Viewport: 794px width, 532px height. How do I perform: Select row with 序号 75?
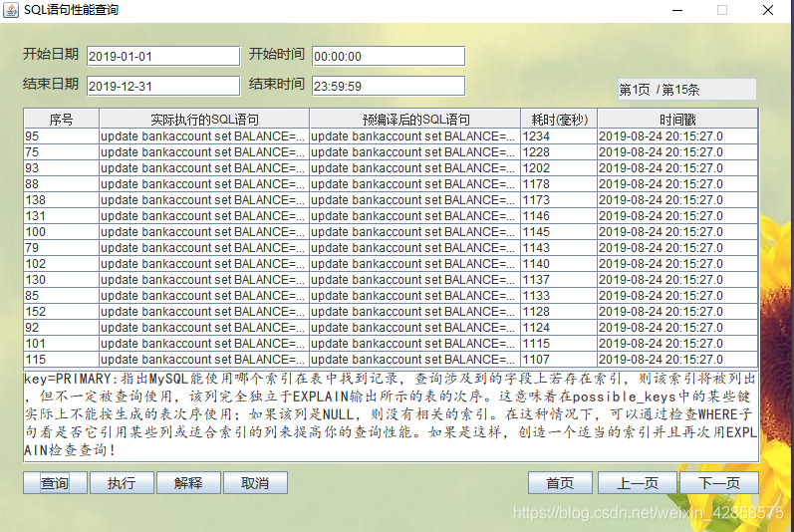(391, 151)
